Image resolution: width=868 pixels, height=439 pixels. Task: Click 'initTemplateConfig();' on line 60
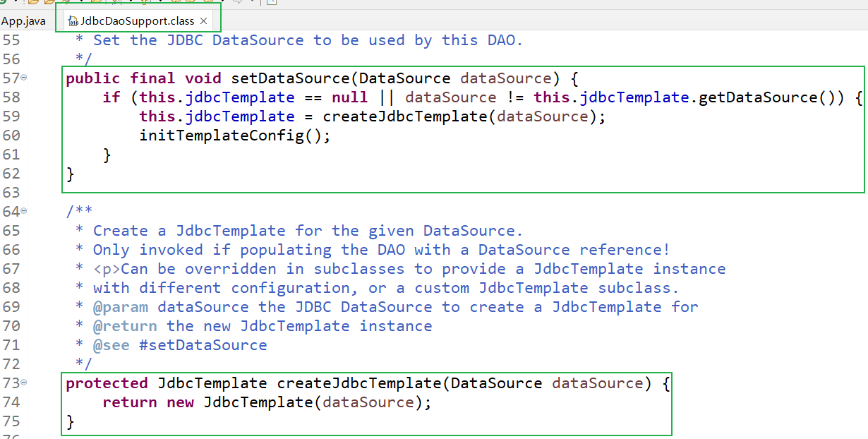click(235, 135)
